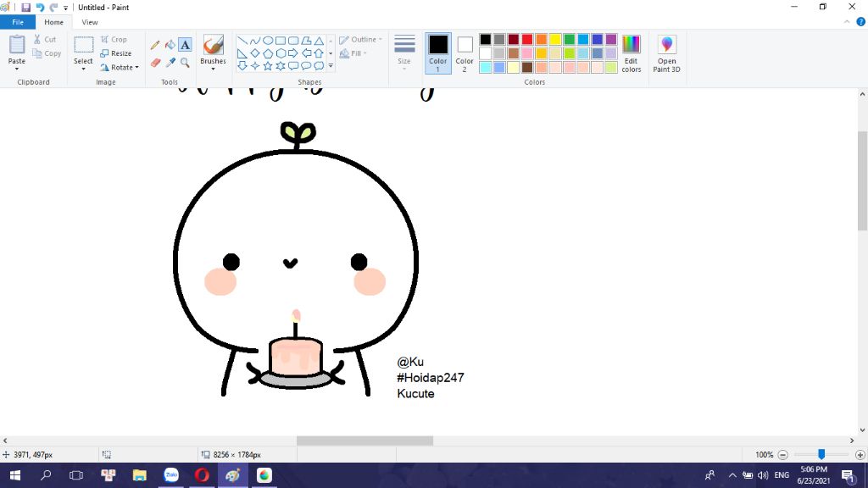Screen dimensions: 868x488
Task: Click zoom in plus button
Action: pyautogui.click(x=860, y=455)
